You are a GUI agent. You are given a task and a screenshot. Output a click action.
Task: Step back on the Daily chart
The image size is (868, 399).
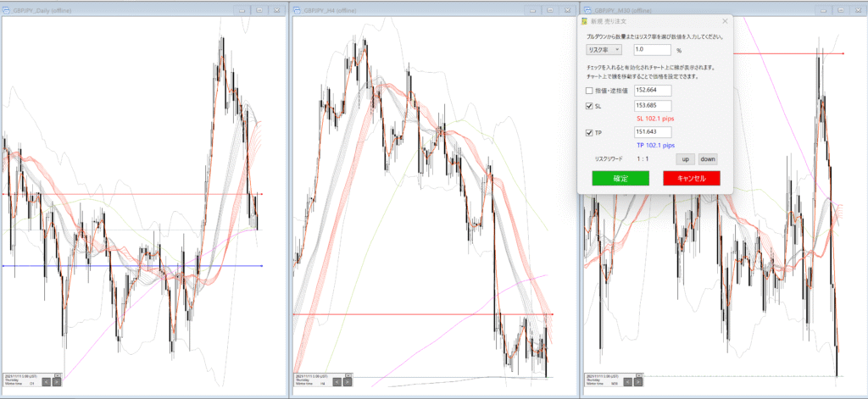tap(46, 383)
